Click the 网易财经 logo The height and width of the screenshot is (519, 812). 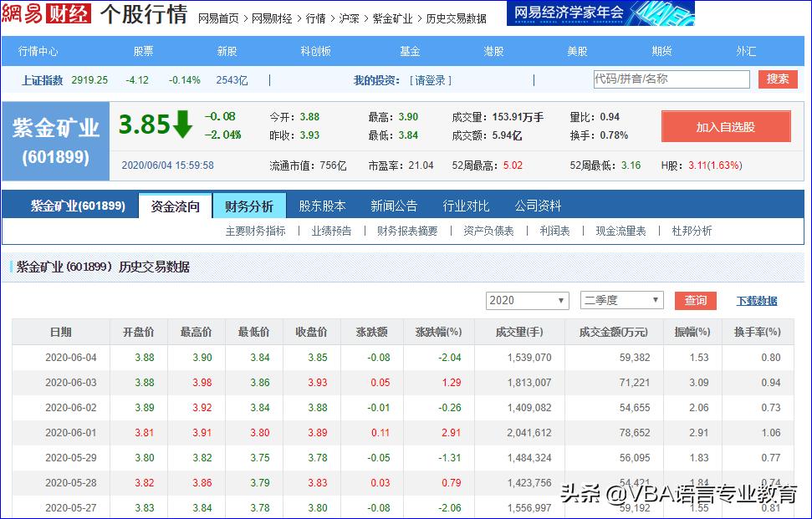pos(47,13)
